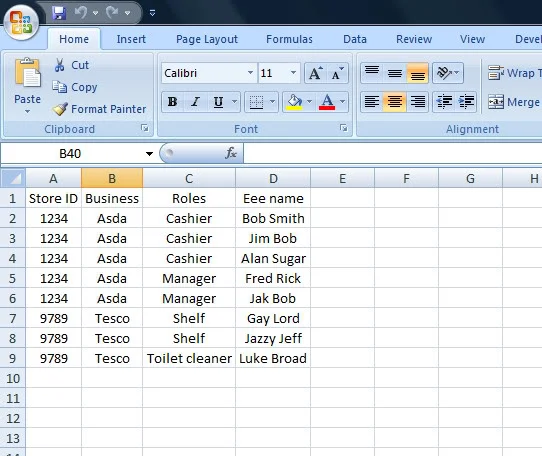Activate the Format Painter brush
The width and height of the screenshot is (542, 456).
tap(99, 109)
